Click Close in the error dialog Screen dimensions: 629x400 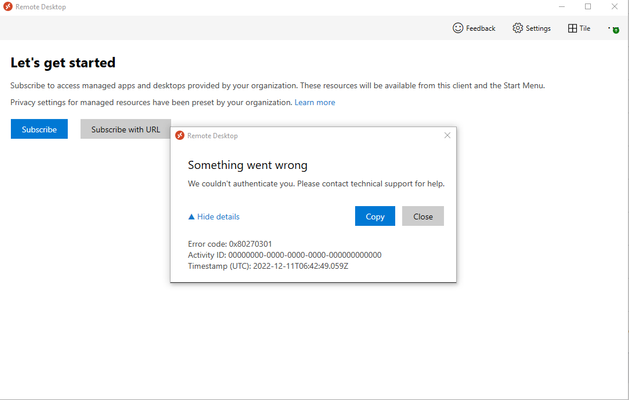(423, 216)
